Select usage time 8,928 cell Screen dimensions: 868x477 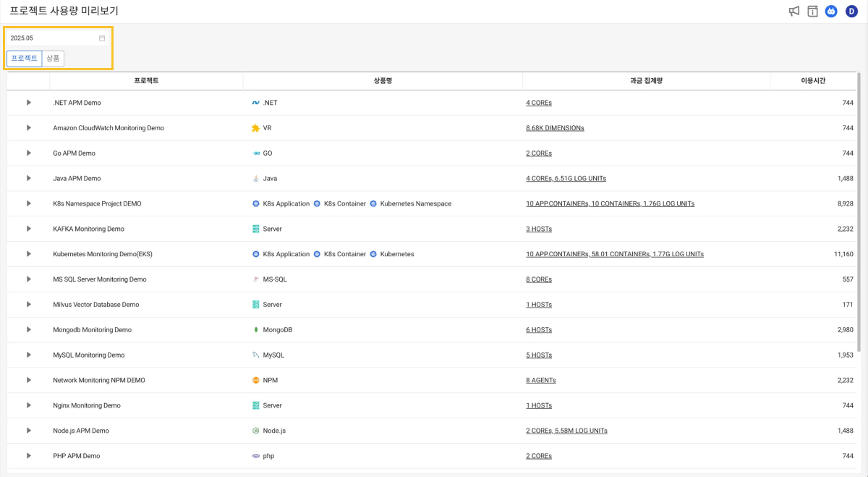click(x=846, y=203)
